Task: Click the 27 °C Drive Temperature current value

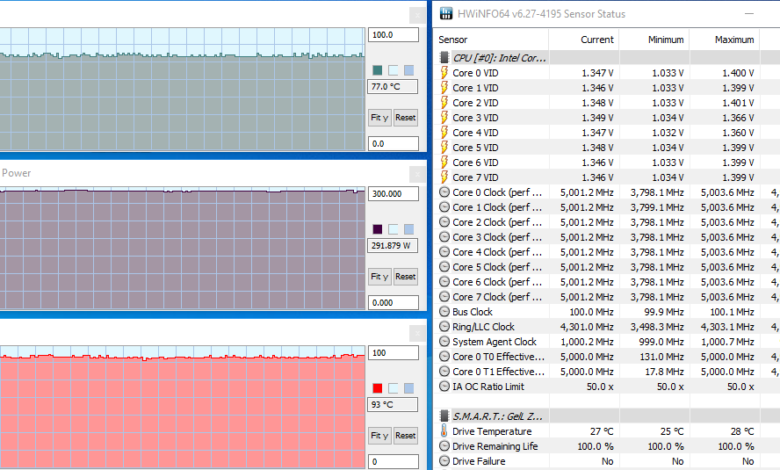Action: pos(601,431)
